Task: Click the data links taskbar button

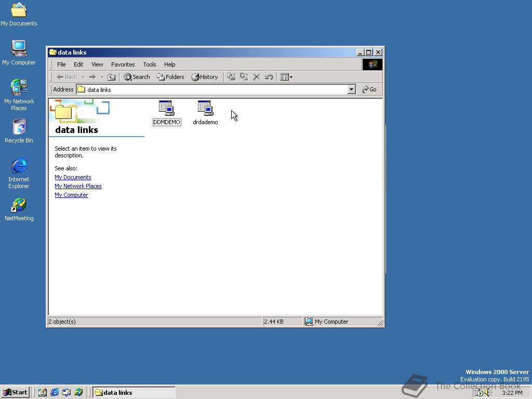Action: pyautogui.click(x=134, y=393)
